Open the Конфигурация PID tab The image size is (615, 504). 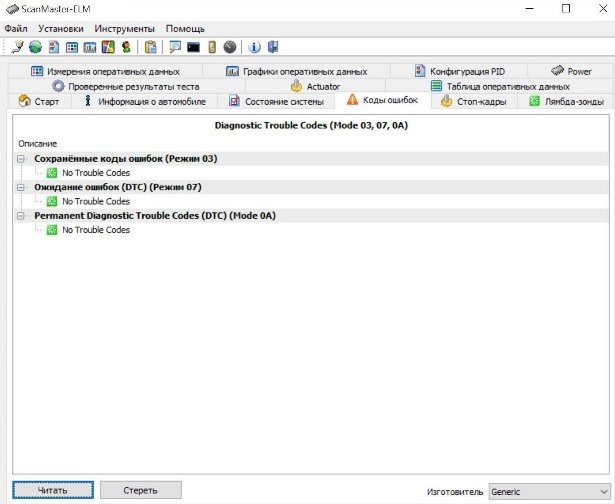coord(459,71)
